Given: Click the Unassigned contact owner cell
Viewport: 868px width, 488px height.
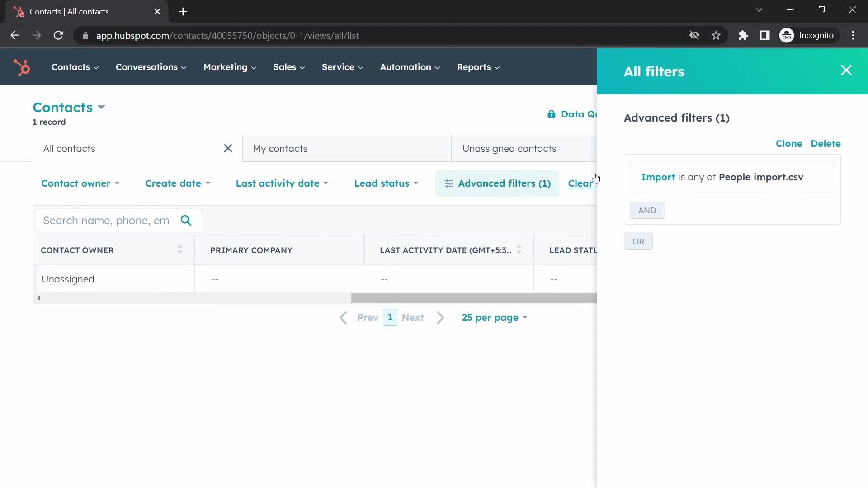Looking at the screenshot, I should [x=113, y=279].
